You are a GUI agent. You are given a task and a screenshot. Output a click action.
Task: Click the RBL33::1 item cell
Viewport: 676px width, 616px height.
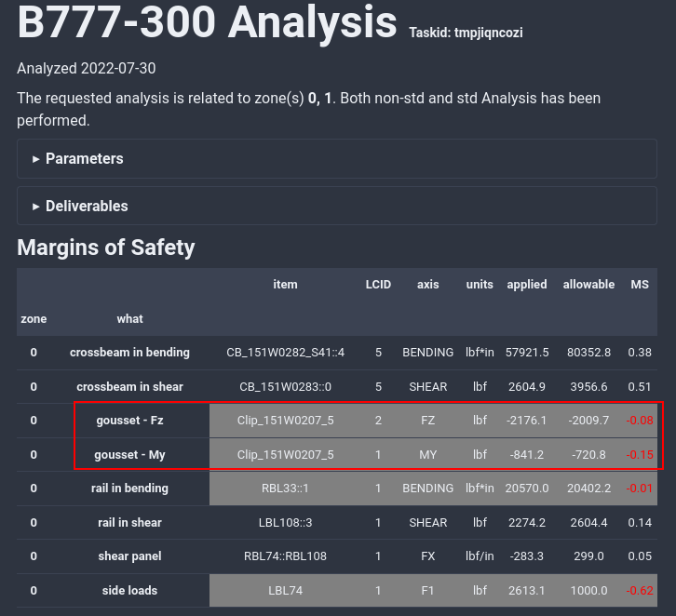coord(285,489)
